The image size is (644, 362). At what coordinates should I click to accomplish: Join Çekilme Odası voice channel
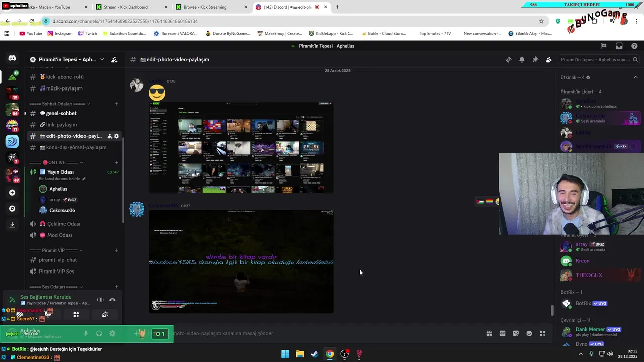[x=73, y=224]
